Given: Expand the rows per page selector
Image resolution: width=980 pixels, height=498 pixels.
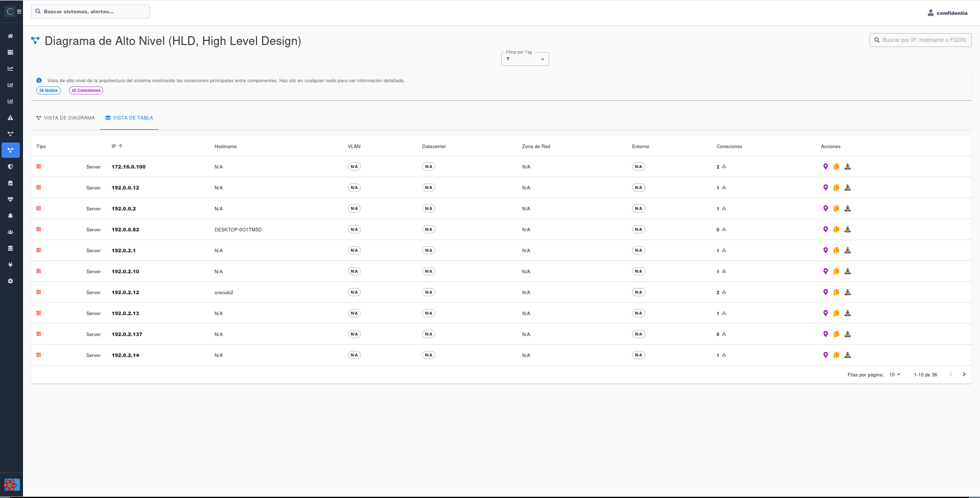Looking at the screenshot, I should (895, 375).
